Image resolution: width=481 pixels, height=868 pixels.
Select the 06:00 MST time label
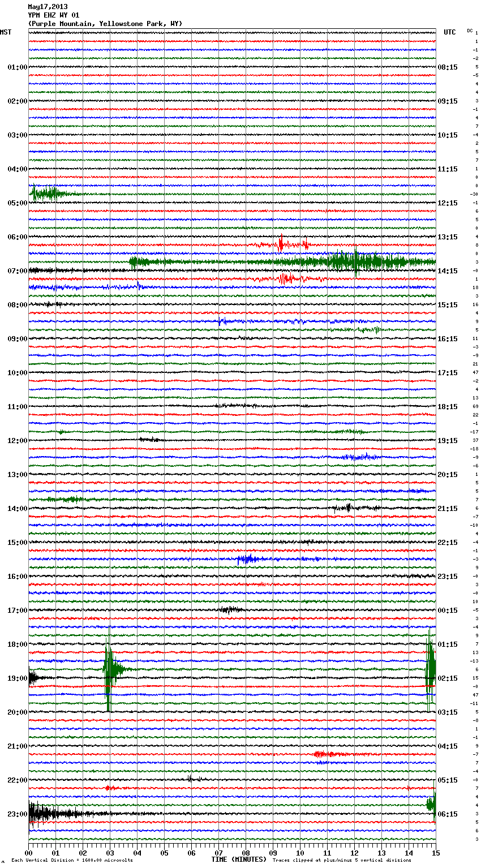coord(18,237)
